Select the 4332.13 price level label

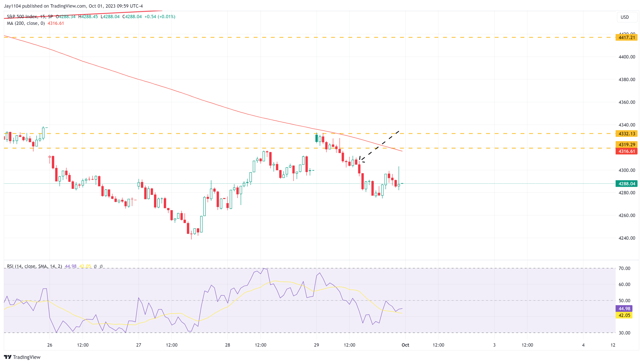pyautogui.click(x=626, y=134)
